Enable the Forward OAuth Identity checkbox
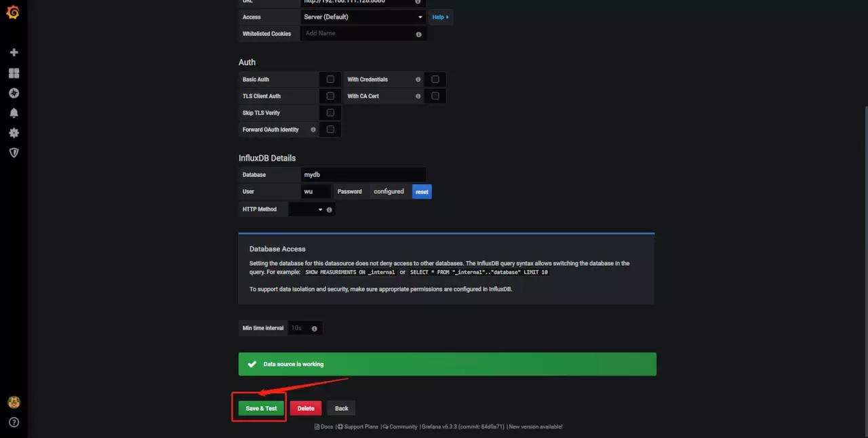 [x=330, y=130]
